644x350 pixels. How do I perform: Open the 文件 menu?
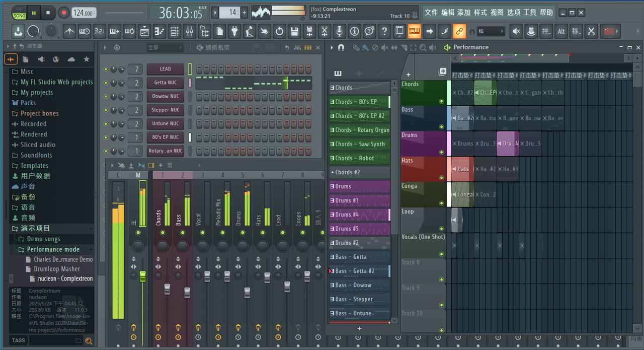tap(431, 13)
